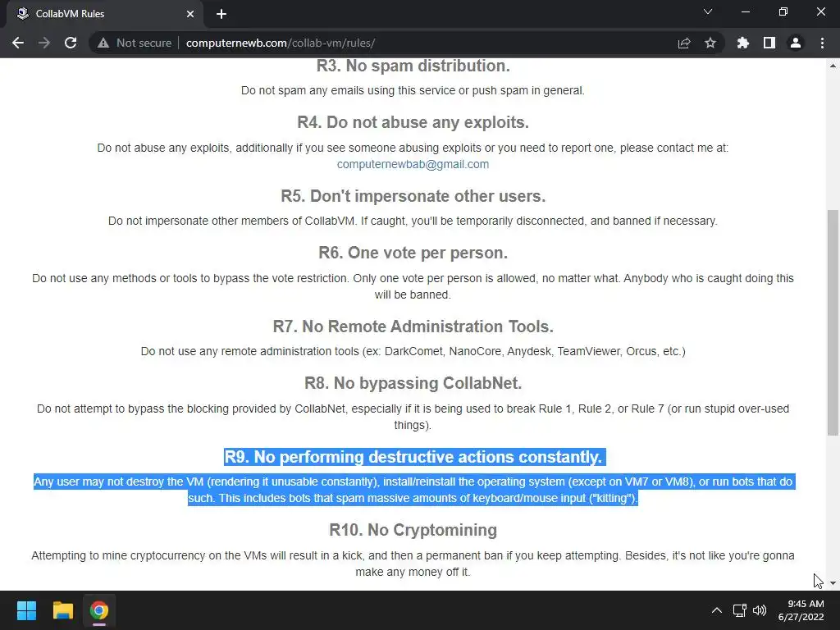Click the R5 Don't impersonate other users heading
This screenshot has width=840, height=630.
tap(413, 196)
